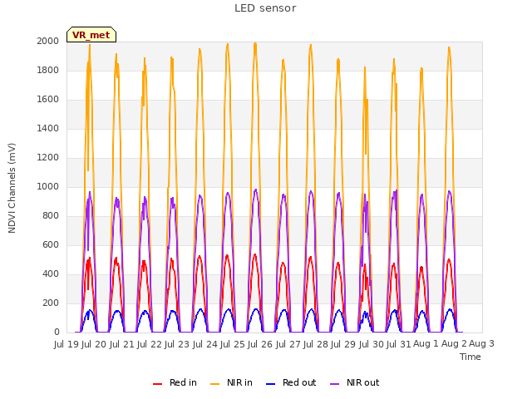Viewport: 532px width, 399px height.
Task: Click the 1800 y-axis tick label
Action: coord(48,70)
